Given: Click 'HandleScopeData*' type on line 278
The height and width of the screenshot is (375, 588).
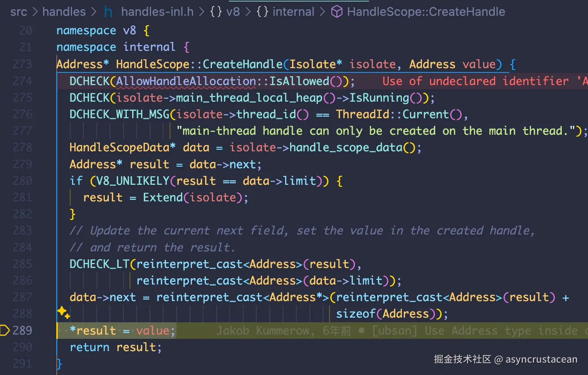Looking at the screenshot, I should [x=123, y=147].
